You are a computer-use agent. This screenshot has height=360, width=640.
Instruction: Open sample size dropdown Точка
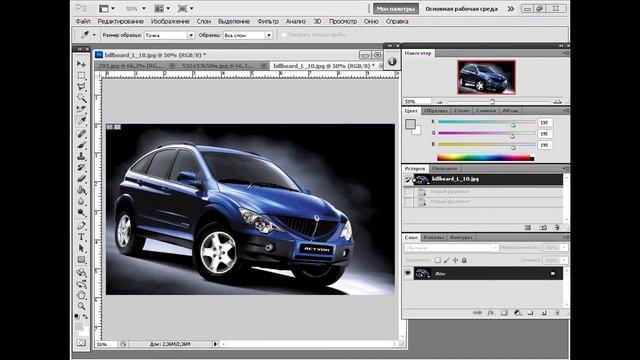pyautogui.click(x=191, y=36)
